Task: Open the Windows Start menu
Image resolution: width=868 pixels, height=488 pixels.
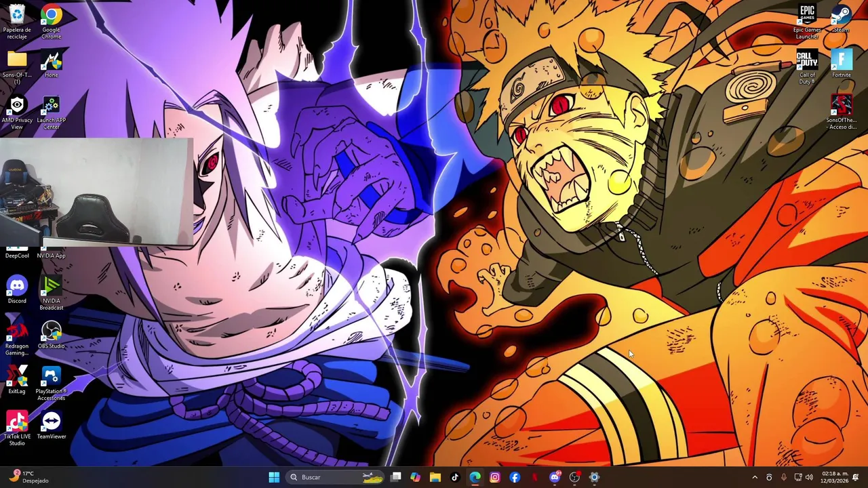Action: pyautogui.click(x=274, y=477)
